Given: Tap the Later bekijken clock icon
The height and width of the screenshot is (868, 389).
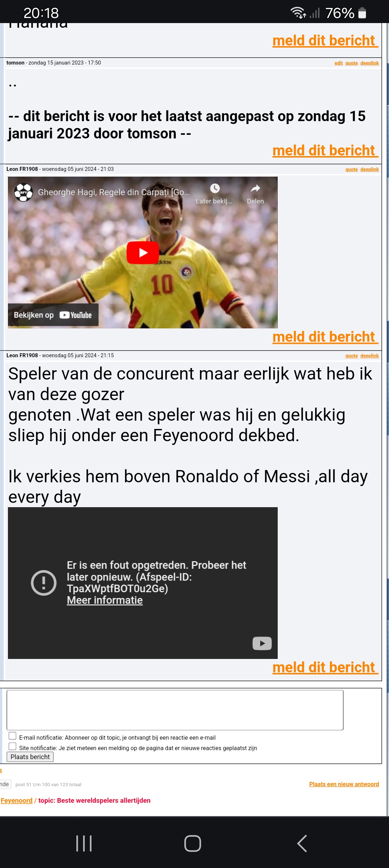Looking at the screenshot, I should [x=215, y=189].
